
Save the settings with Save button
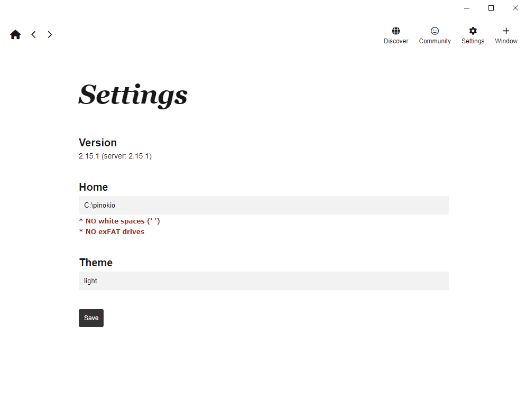[x=91, y=318]
